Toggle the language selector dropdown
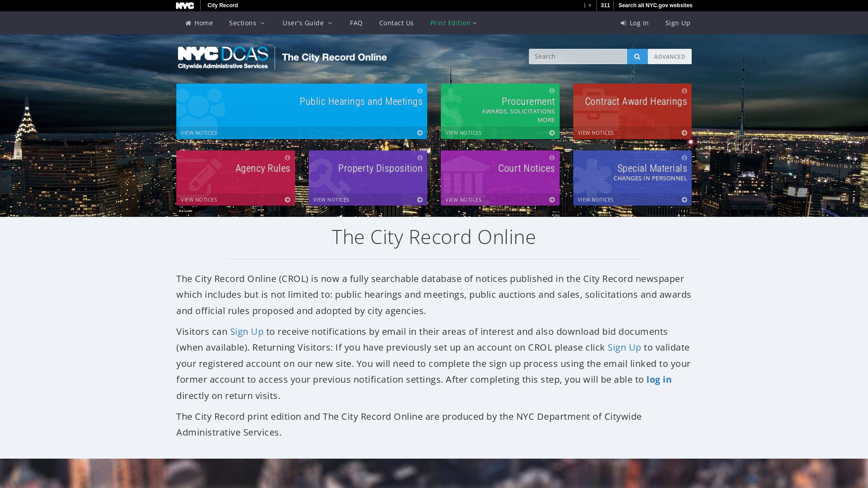The height and width of the screenshot is (488, 868). (x=589, y=5)
